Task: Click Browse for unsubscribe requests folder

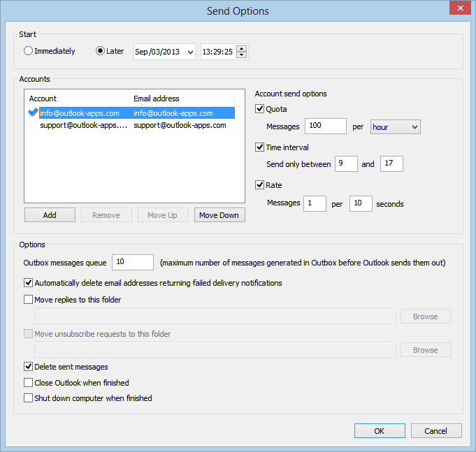Action: (426, 350)
